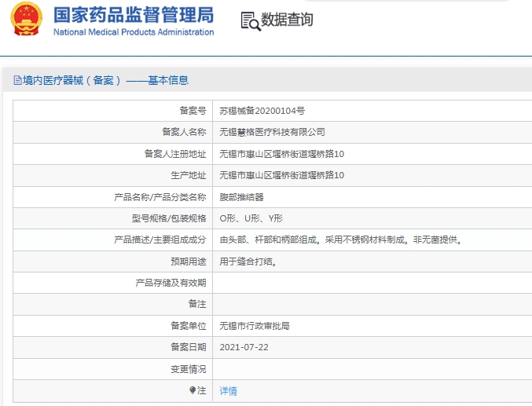Click National Medical Products Administration text
The height and width of the screenshot is (406, 532).
tap(134, 32)
